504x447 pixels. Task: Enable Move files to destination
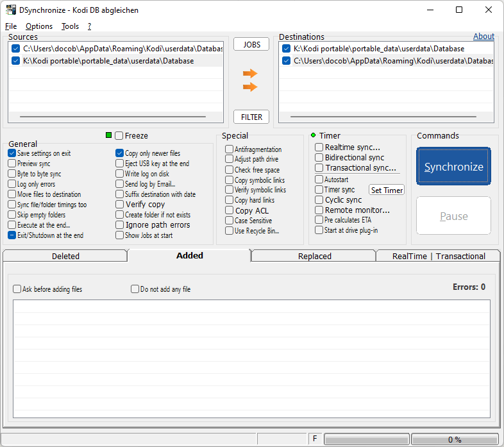tap(12, 194)
